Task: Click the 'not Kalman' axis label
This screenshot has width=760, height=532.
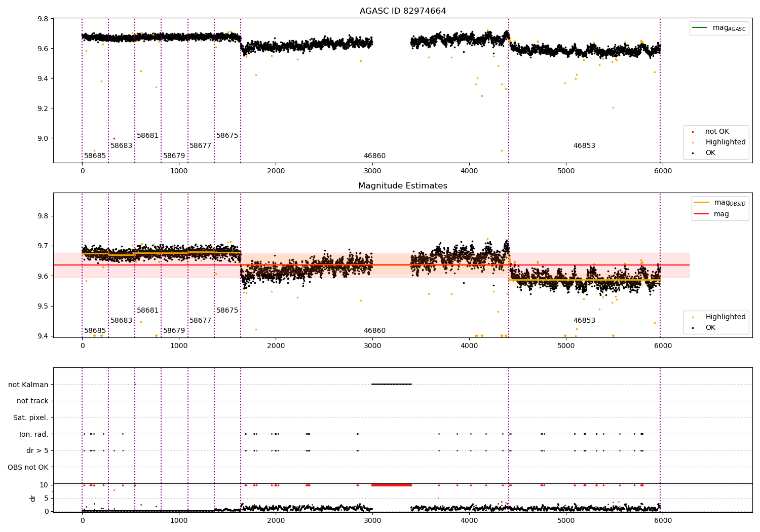Action: [x=28, y=385]
